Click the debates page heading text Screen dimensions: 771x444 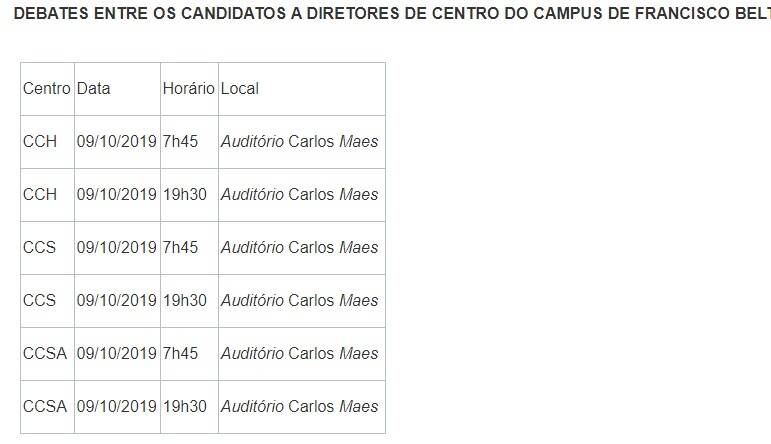tap(392, 13)
